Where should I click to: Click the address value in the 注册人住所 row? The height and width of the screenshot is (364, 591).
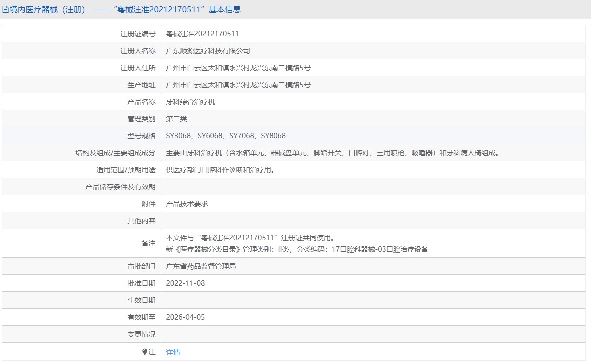(x=238, y=68)
